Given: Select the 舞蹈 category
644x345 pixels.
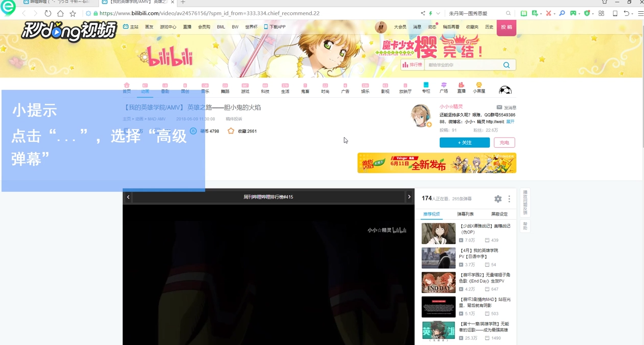Looking at the screenshot, I should coord(225,89).
